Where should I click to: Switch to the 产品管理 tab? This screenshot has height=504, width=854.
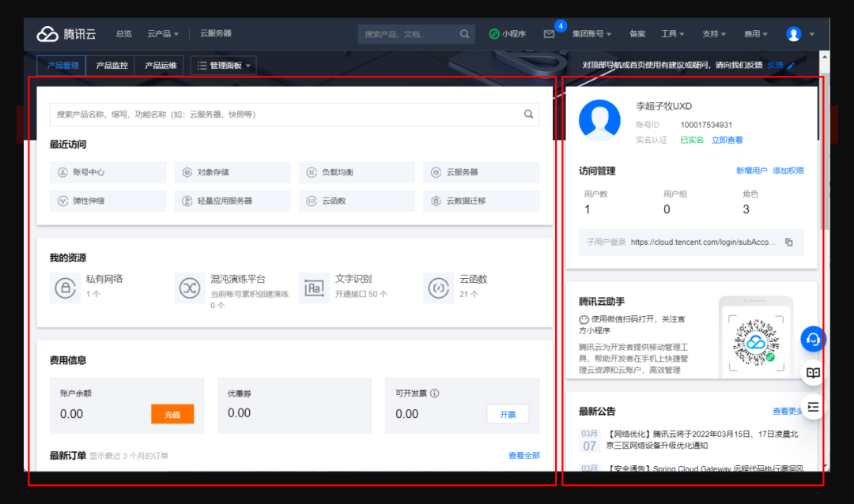[x=62, y=66]
